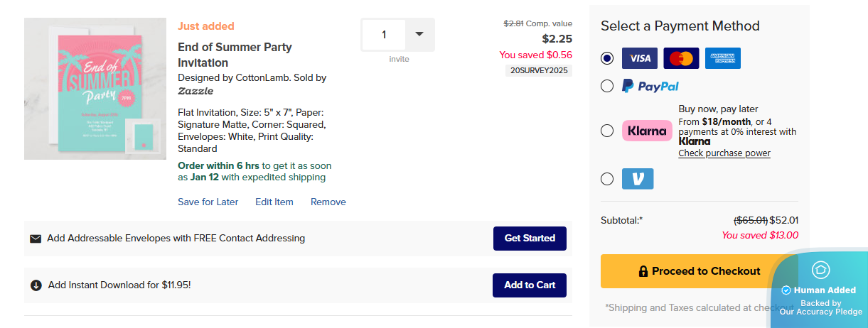
Task: Click the blue Venmo icon
Action: pos(638,179)
